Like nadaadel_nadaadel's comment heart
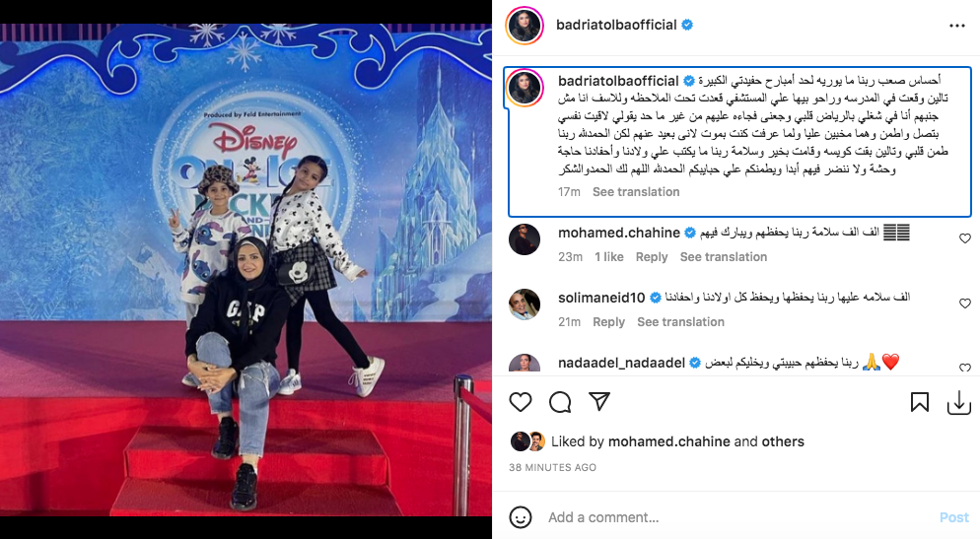This screenshot has width=980, height=539. (x=965, y=368)
